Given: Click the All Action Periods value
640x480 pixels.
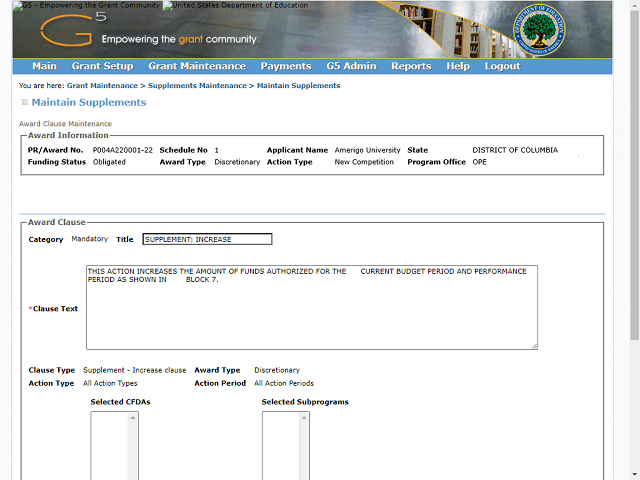Looking at the screenshot, I should point(284,383).
